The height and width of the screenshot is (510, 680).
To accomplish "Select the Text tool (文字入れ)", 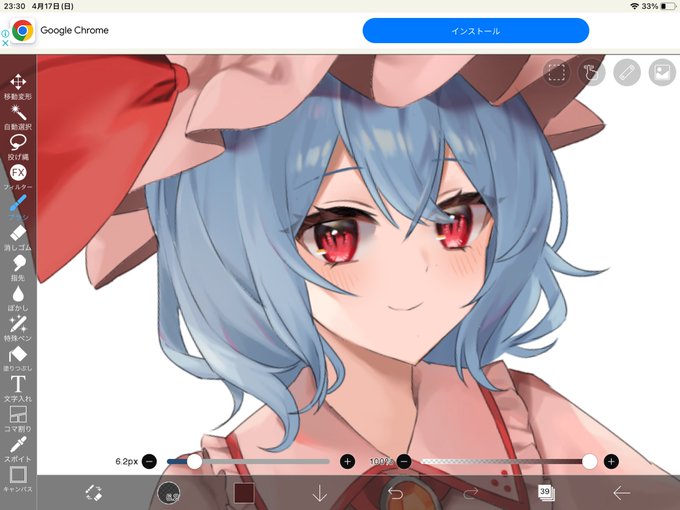I will 18,389.
